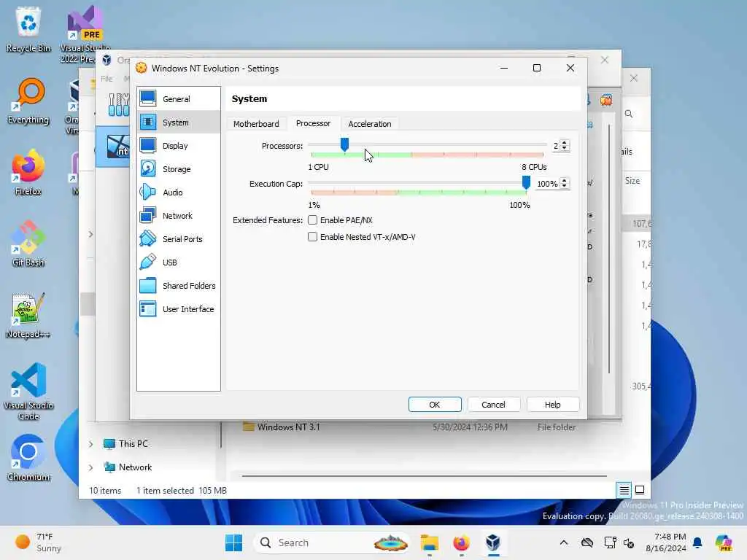The height and width of the screenshot is (560, 747).
Task: Switch to the Motherboard tab
Action: tap(256, 124)
